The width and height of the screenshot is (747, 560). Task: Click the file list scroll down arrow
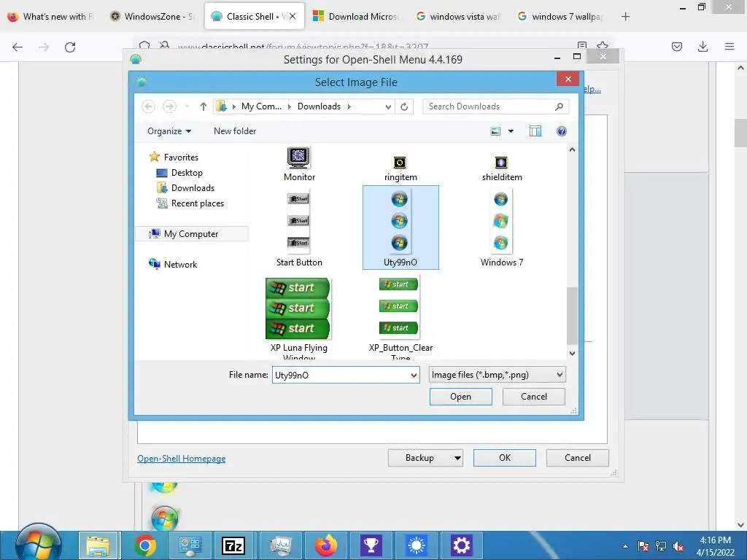(572, 354)
